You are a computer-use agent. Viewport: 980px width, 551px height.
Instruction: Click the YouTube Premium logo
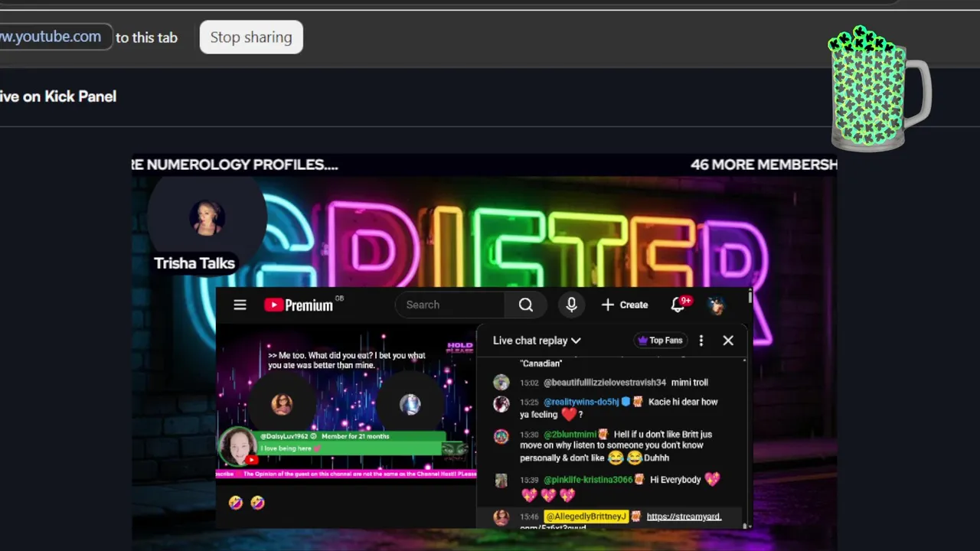299,305
